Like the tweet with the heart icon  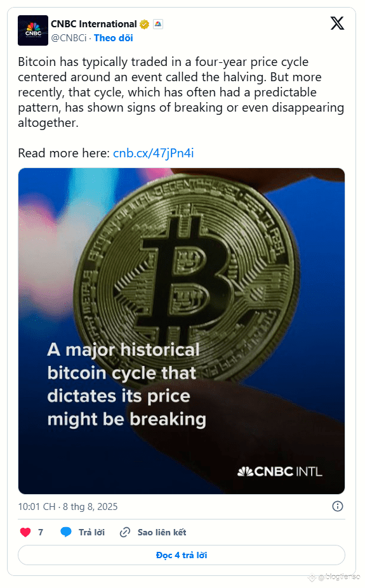coord(25,532)
